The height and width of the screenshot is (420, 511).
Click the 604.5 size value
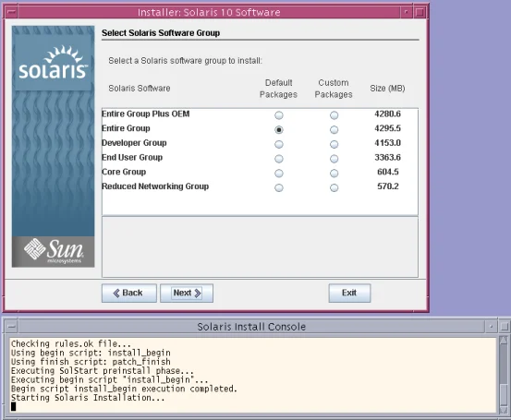click(x=388, y=172)
